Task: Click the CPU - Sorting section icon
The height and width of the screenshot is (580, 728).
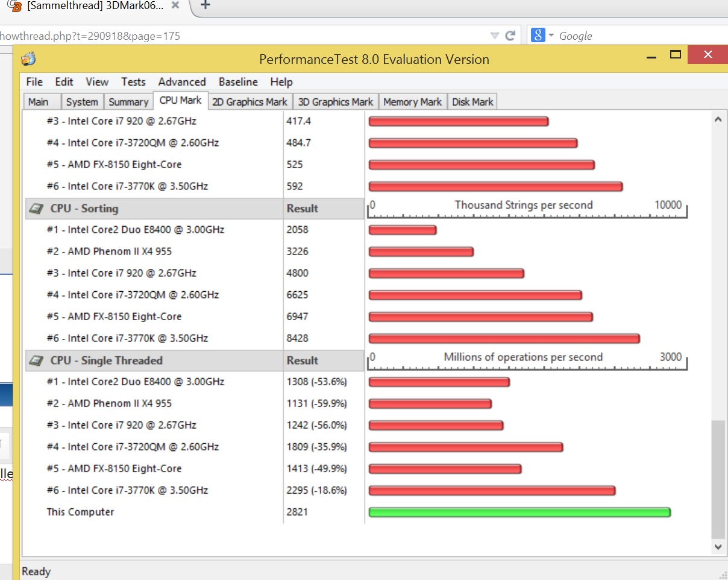Action: 37,209
